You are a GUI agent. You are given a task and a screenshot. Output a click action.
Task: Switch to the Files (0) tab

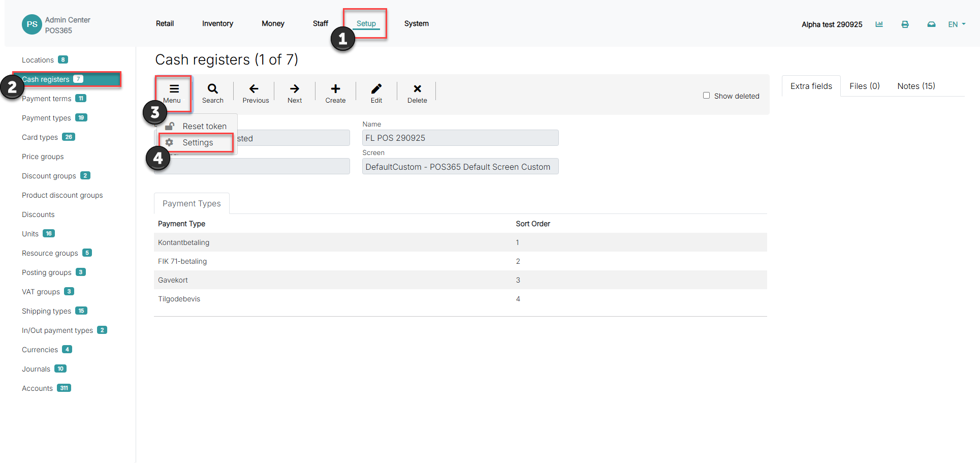click(x=865, y=86)
